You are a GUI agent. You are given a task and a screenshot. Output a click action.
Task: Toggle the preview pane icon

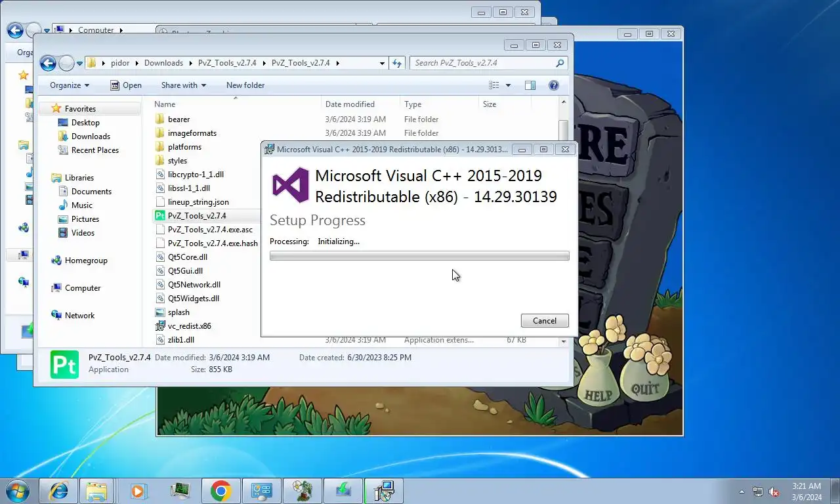[530, 85]
